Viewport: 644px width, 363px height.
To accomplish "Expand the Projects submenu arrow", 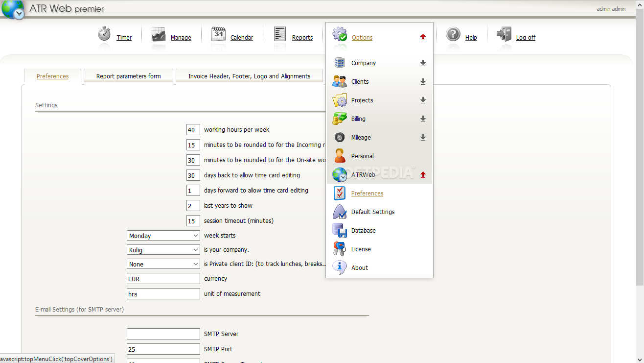I will point(423,100).
